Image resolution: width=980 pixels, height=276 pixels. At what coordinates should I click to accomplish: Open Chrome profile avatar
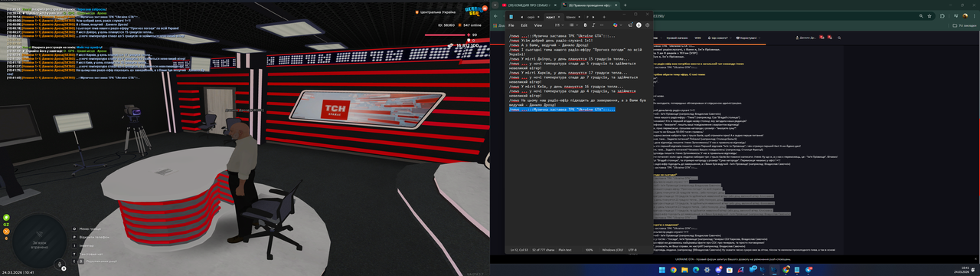point(965,16)
